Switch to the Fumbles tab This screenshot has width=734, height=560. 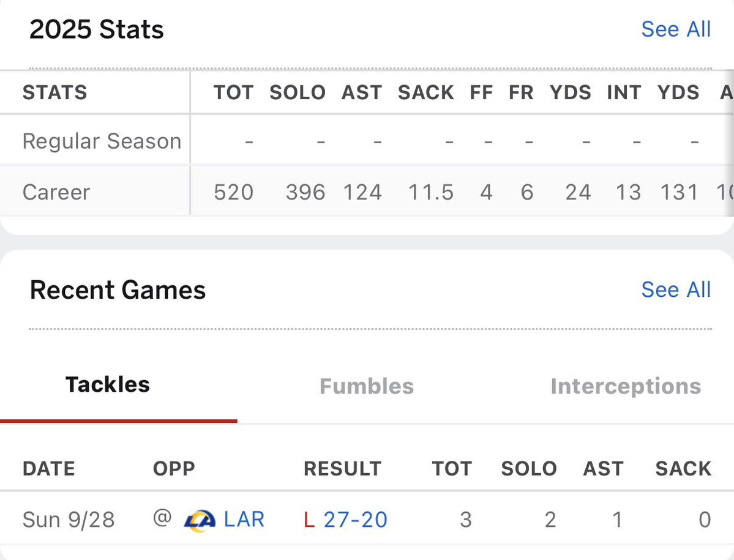coord(367,386)
